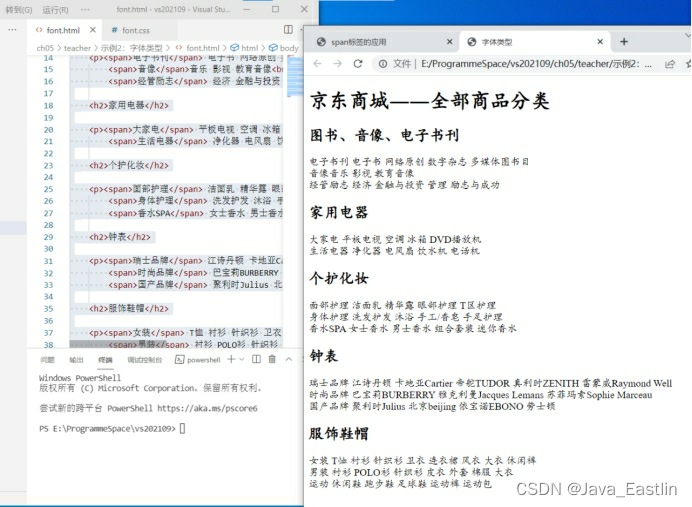692x507 pixels.
Task: Click line 18 h2 家用电器 code
Action: point(129,105)
